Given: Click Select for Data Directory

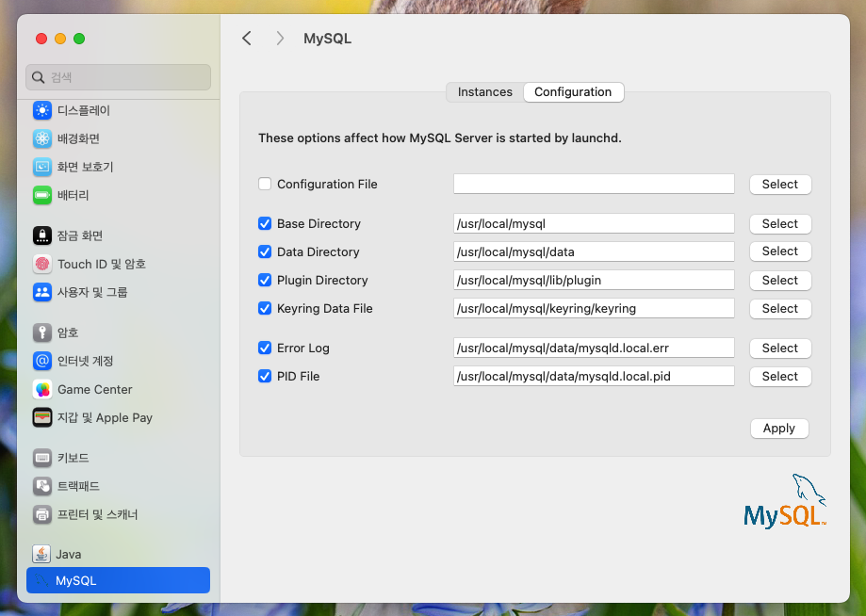Looking at the screenshot, I should (x=780, y=251).
